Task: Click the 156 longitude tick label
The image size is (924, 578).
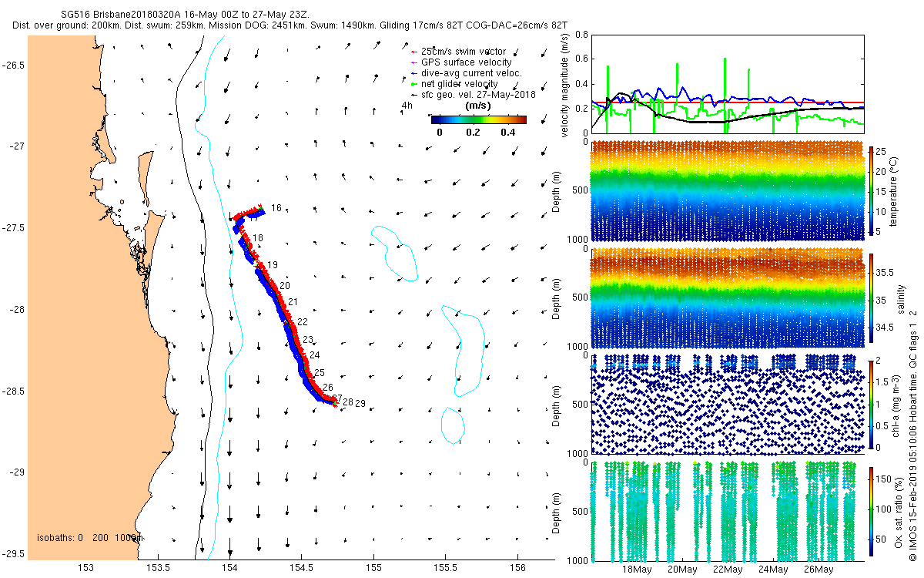Action: [517, 567]
